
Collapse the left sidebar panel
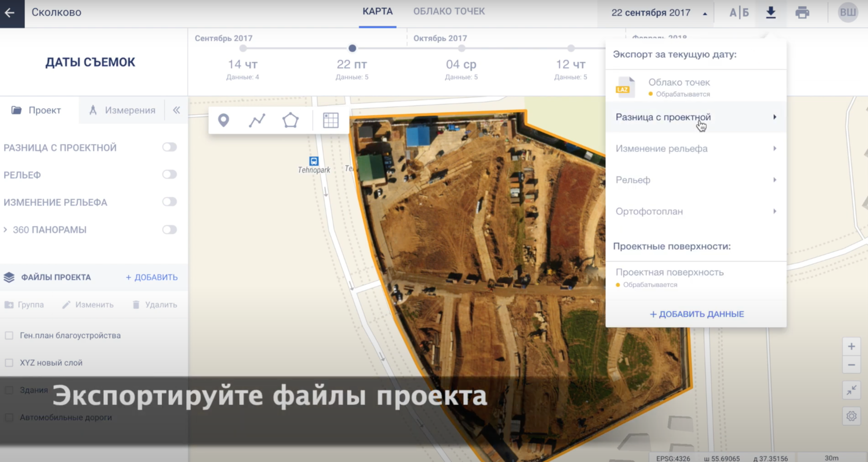click(x=177, y=110)
